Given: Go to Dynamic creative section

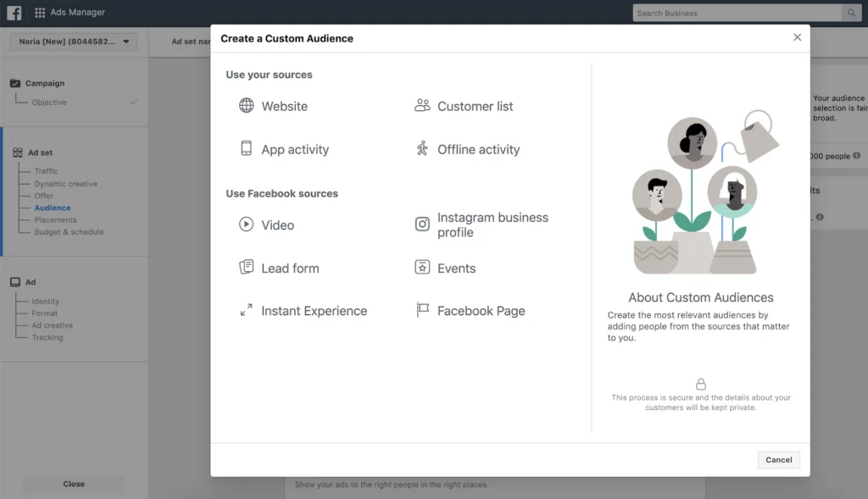Looking at the screenshot, I should pos(66,184).
